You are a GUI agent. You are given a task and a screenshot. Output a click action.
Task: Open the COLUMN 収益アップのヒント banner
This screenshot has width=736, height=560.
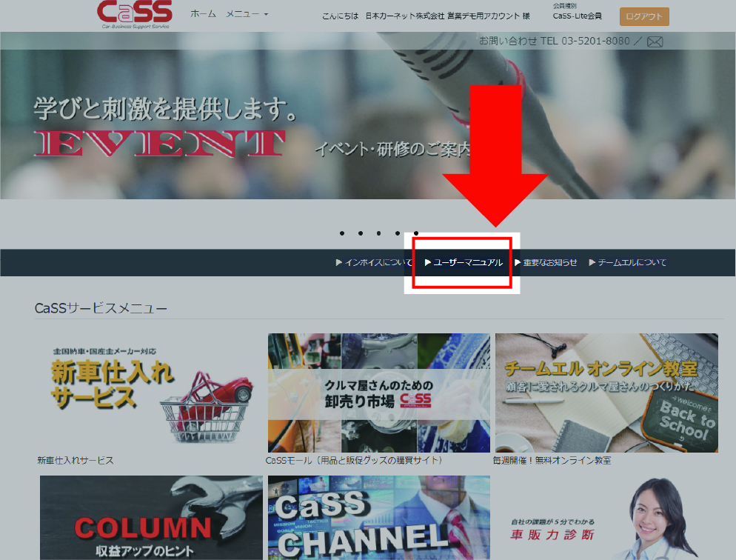coord(151,518)
